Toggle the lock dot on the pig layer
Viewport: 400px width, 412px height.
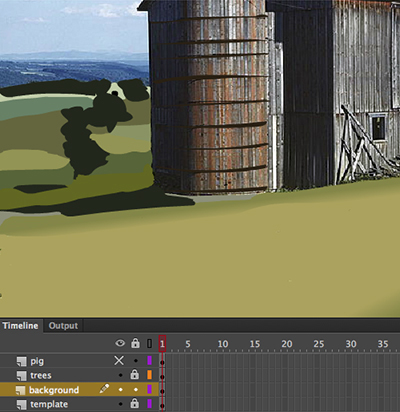point(136,361)
